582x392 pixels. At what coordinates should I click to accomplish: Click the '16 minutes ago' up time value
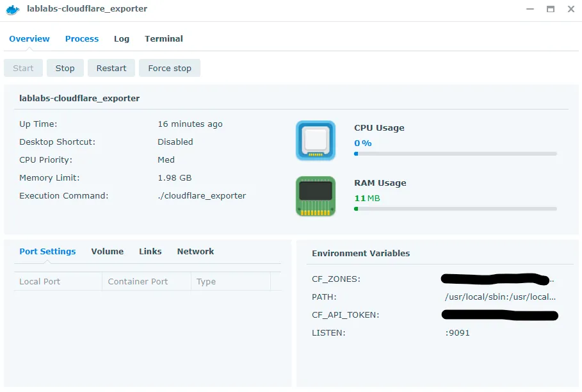point(190,124)
